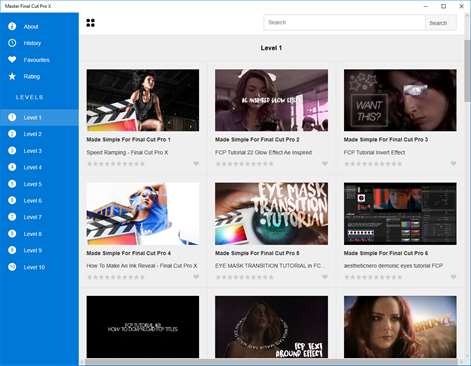
Task: Favourite Made Simple For Final Cut Pro 2
Action: pyautogui.click(x=325, y=164)
